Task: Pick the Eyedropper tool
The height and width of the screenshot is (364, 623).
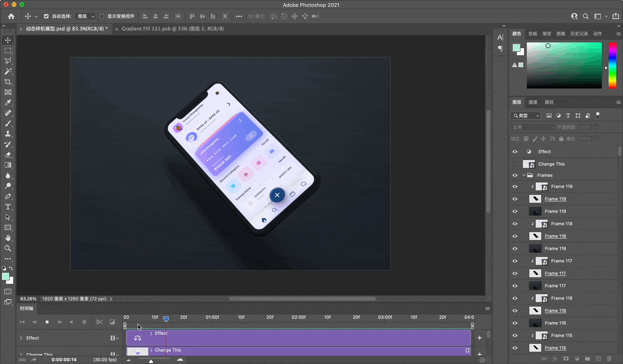Action: point(8,103)
